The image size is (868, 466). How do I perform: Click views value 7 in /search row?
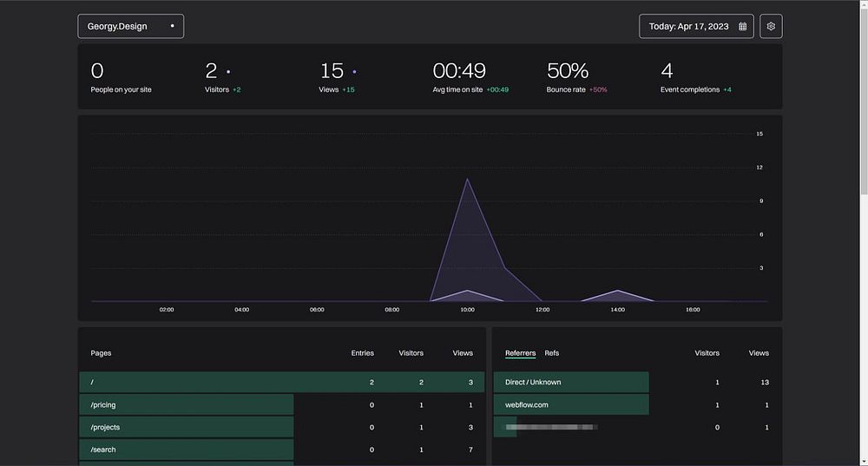[470, 450]
